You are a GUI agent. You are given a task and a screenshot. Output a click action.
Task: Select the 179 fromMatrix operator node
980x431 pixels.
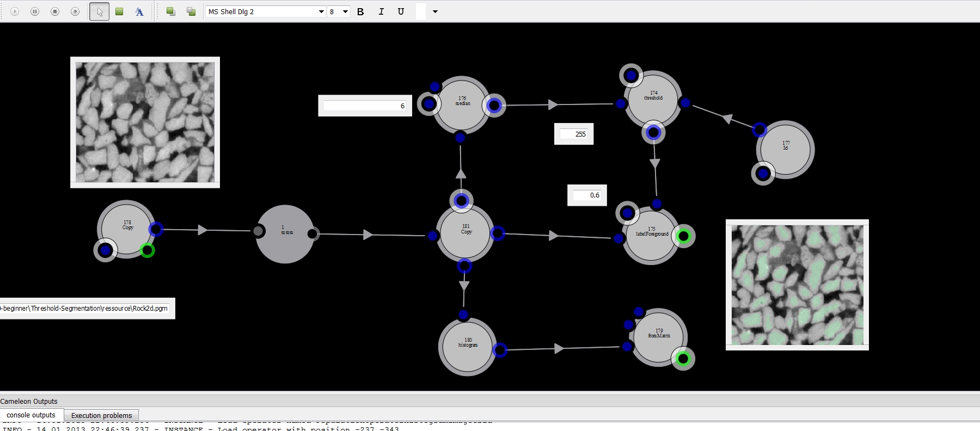coord(659,337)
